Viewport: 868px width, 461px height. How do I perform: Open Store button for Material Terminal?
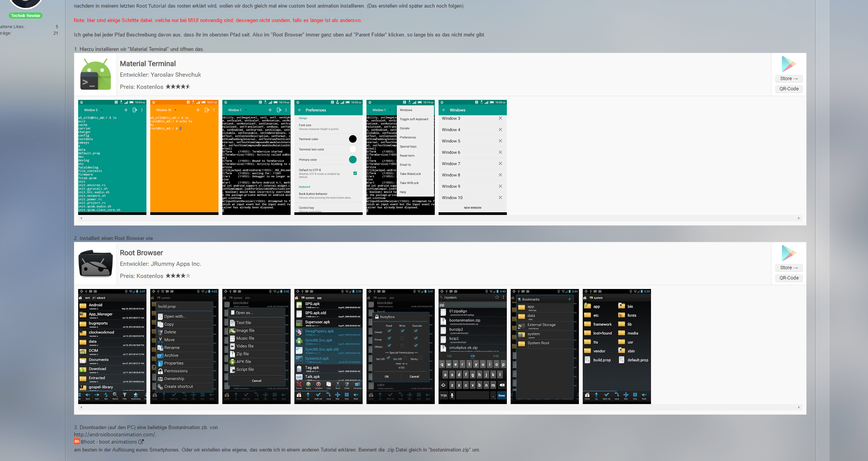tap(789, 79)
